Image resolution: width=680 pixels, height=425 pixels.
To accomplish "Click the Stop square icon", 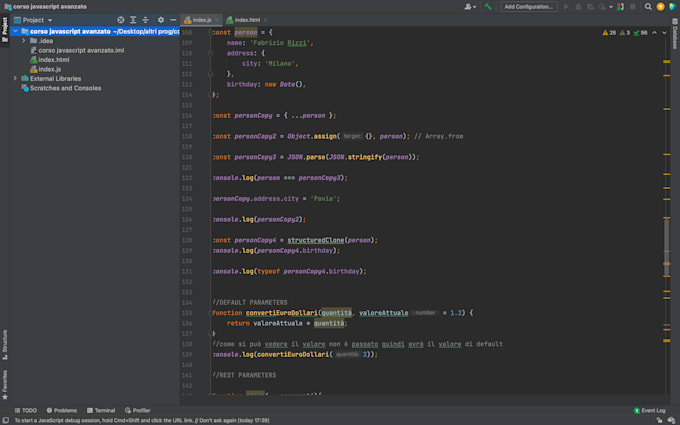I will [633, 7].
